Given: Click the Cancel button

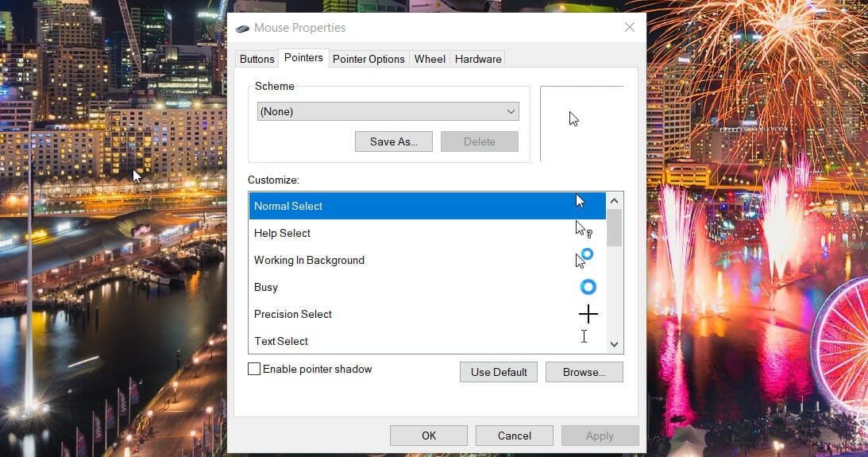Looking at the screenshot, I should [515, 436].
